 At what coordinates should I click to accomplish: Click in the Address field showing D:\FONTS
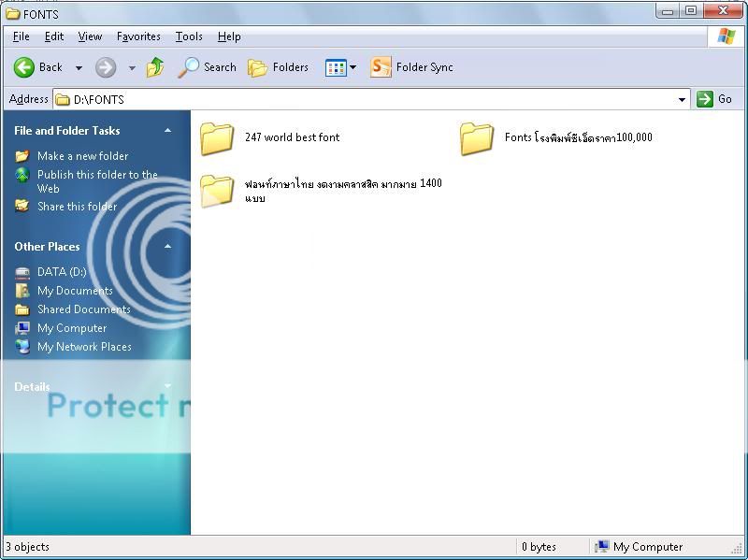[x=374, y=99]
